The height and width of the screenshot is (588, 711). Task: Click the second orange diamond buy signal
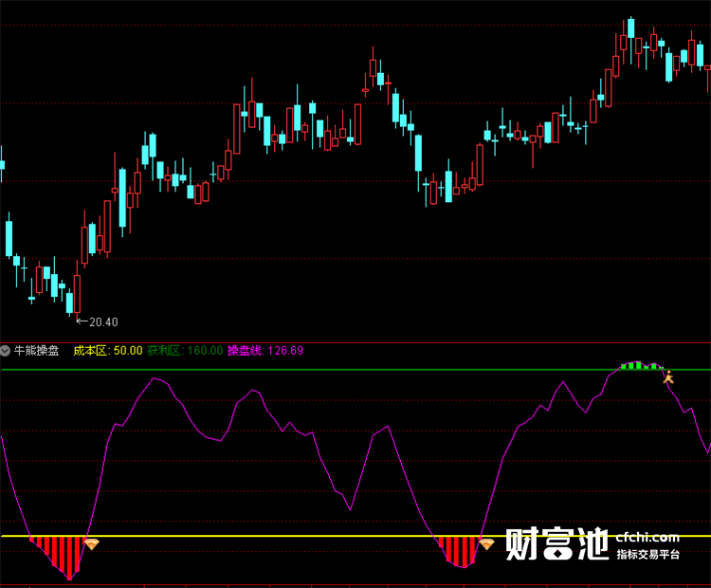[487, 544]
